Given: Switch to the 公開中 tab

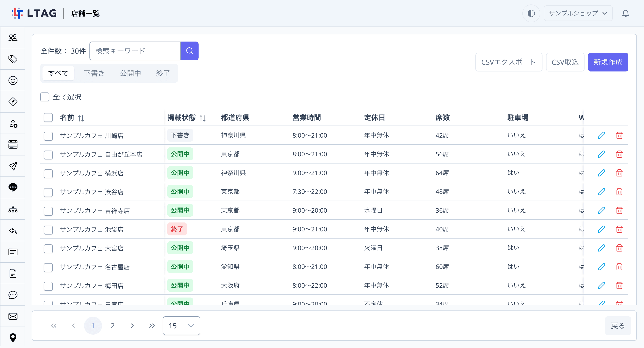Looking at the screenshot, I should 130,73.
